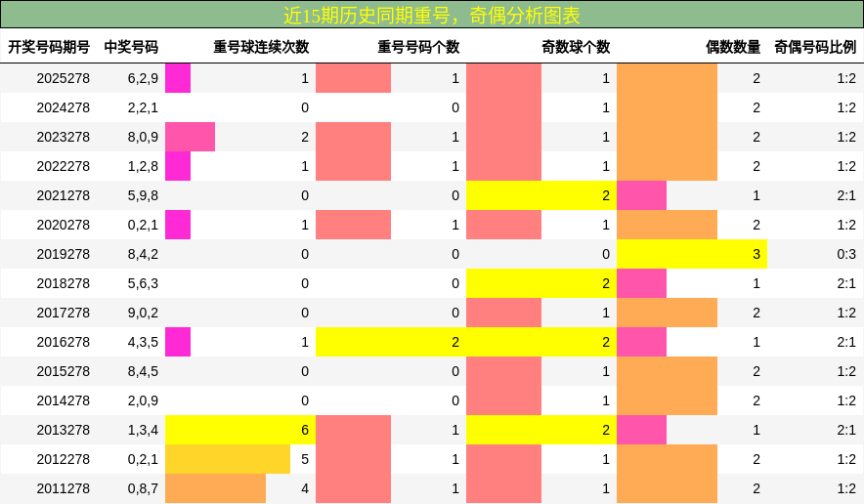Viewport: 864px width, 504px height.
Task: Click magenta bar in row 2022278
Action: pos(178,166)
